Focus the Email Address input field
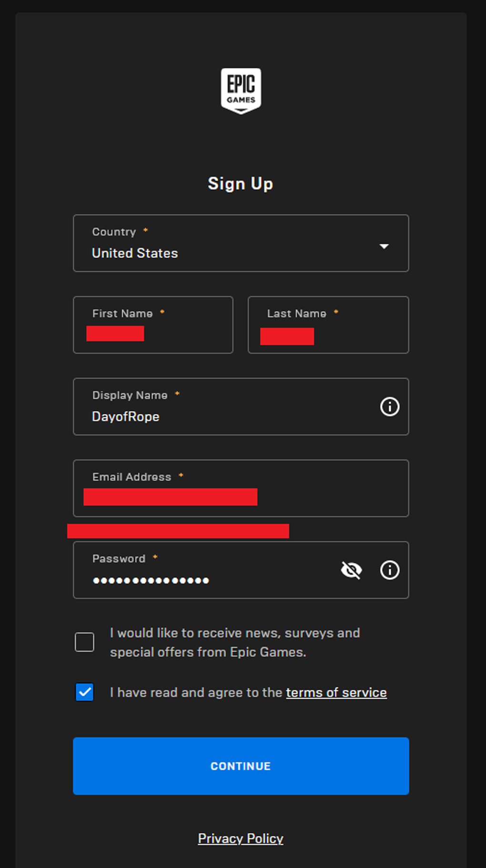The image size is (486, 868). pos(241,488)
